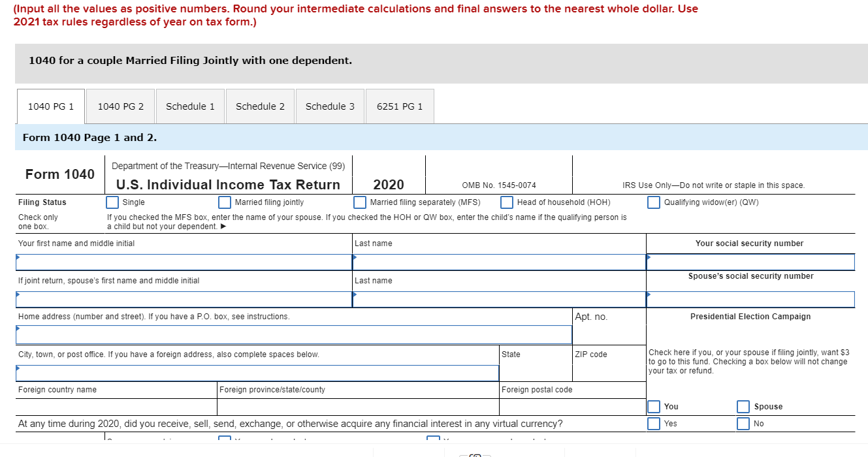The height and width of the screenshot is (457, 868).
Task: Open the 1040 PG 1 tab
Action: coord(51,106)
